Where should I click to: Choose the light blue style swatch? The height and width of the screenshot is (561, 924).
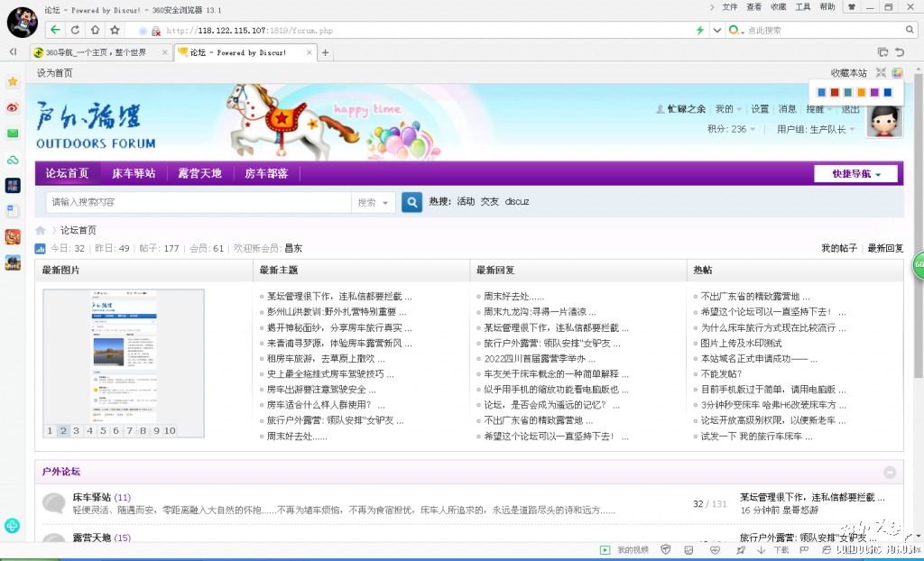(x=821, y=92)
